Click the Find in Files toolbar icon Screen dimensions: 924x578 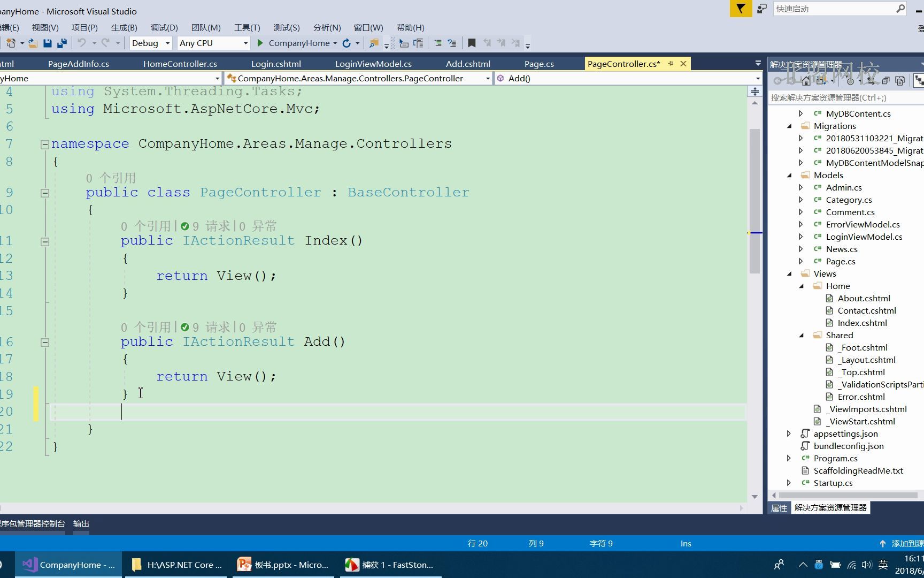374,43
